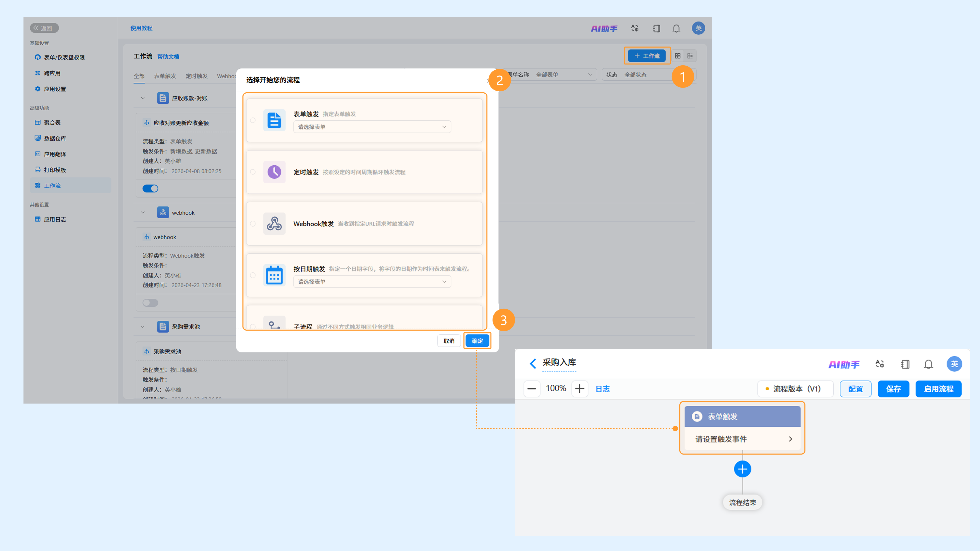The width and height of the screenshot is (980, 551).
Task: Expand 请设置触发事件 row arrow
Action: point(791,439)
